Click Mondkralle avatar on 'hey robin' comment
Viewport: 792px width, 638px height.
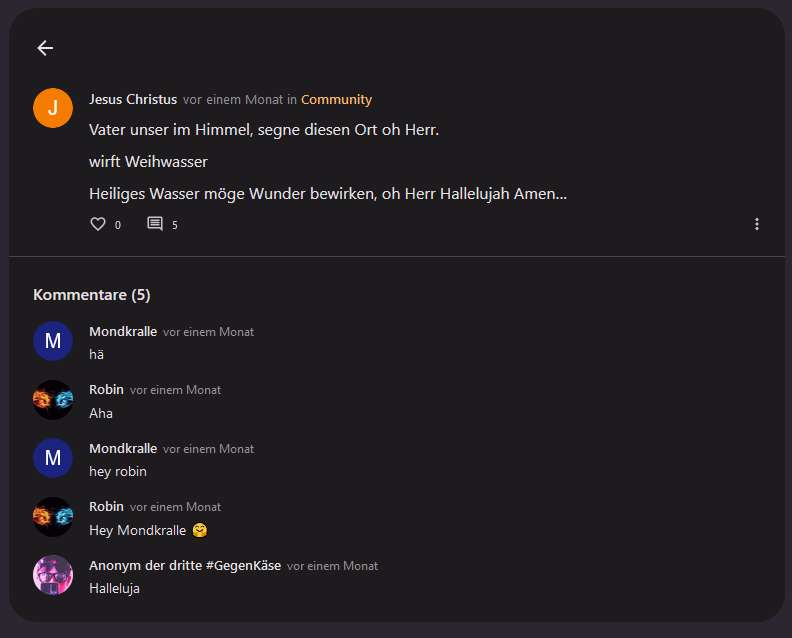53,458
